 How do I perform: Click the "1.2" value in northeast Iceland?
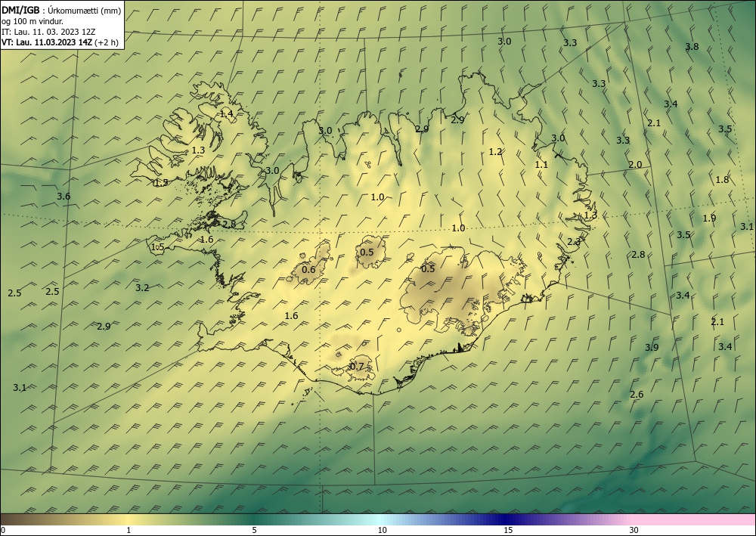495,152
